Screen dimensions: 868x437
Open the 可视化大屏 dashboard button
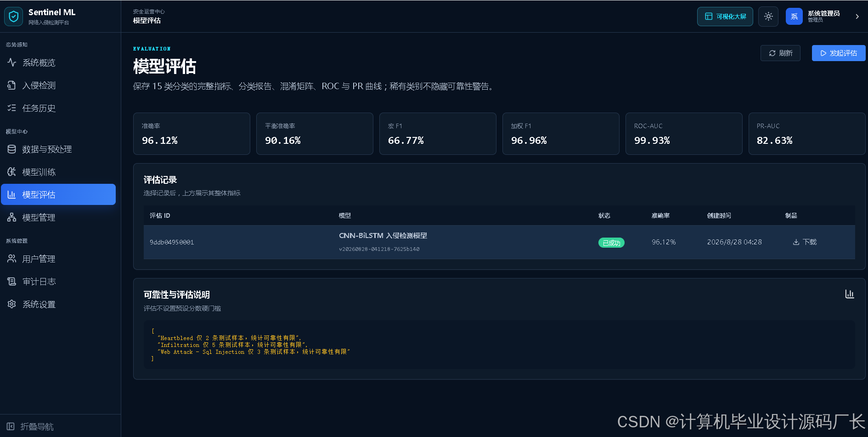[725, 17]
